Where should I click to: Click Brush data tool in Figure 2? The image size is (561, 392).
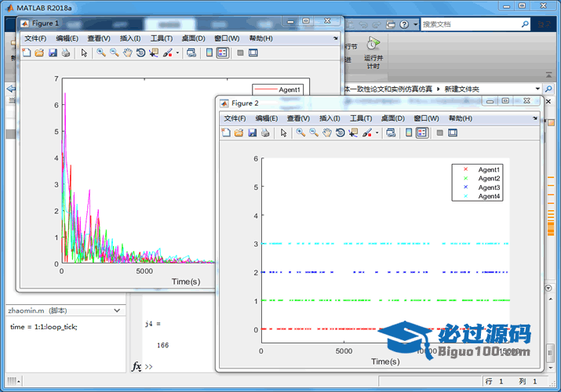coord(367,133)
